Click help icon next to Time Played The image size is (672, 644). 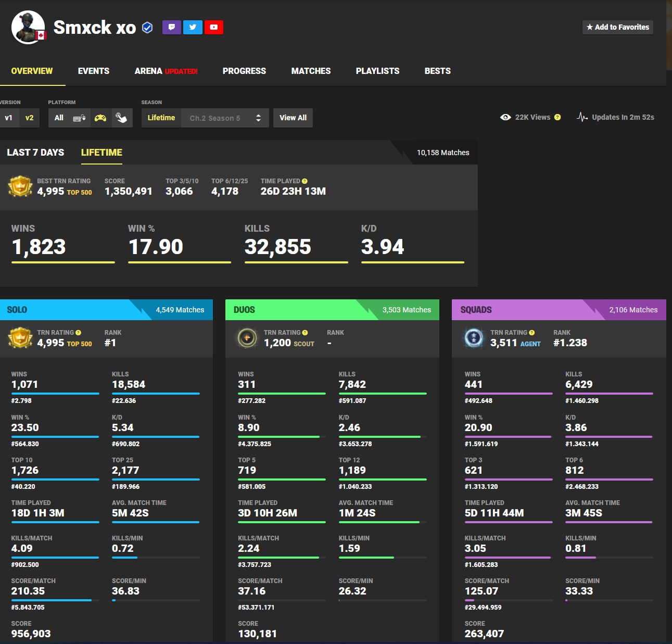pos(305,181)
